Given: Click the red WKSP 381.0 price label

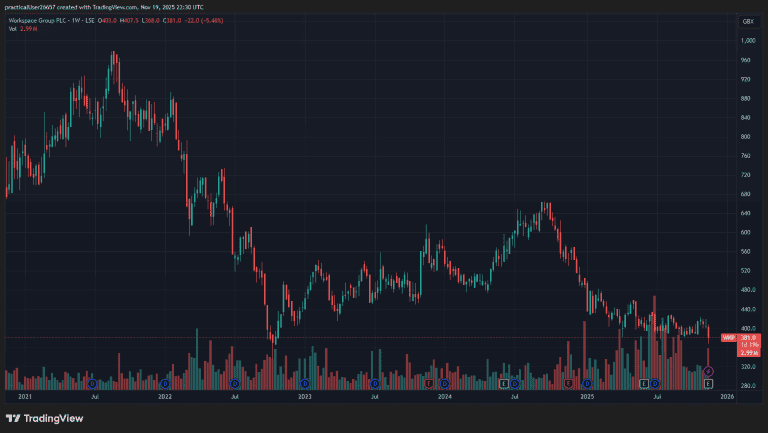Looking at the screenshot, I should [x=742, y=338].
